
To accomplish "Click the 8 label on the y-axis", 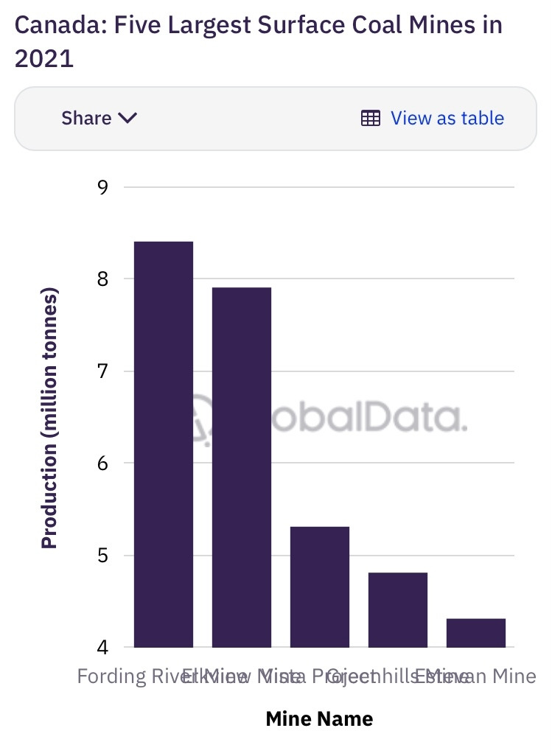I will [102, 279].
